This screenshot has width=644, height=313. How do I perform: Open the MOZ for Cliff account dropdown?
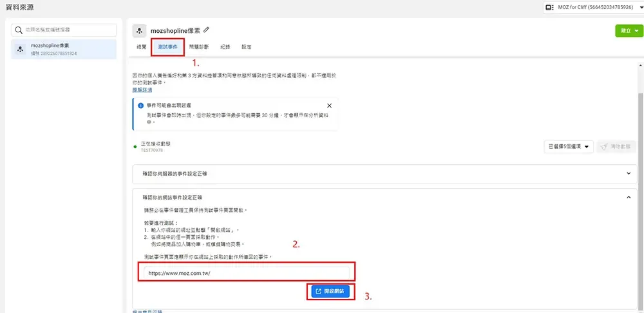[593, 7]
